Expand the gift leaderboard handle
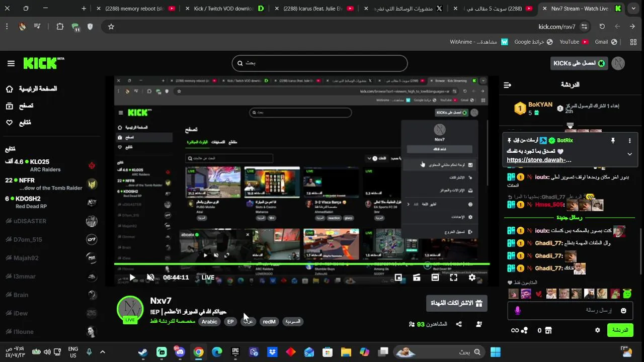Screen dimensions: 644x362 tap(570, 125)
